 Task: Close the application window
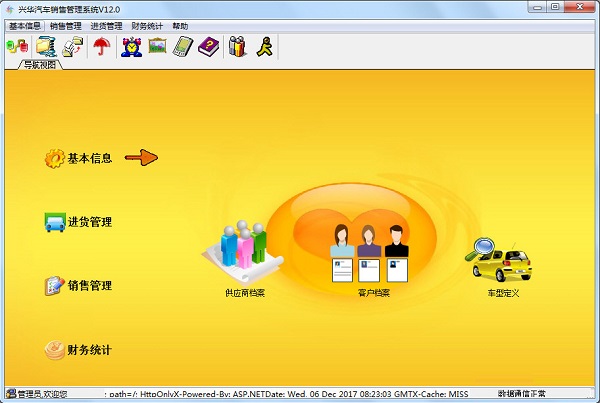click(x=580, y=7)
